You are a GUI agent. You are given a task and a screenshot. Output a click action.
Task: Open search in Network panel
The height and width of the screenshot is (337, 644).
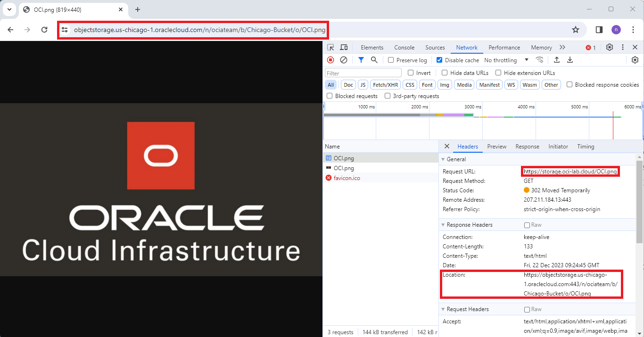point(374,60)
